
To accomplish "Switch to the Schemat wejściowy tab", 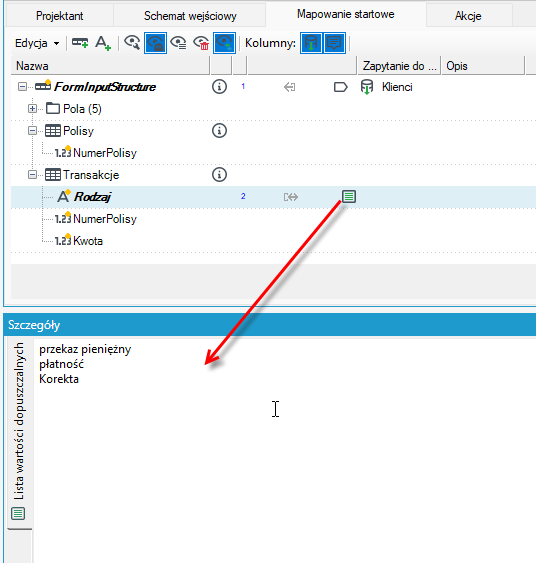I will (190, 16).
